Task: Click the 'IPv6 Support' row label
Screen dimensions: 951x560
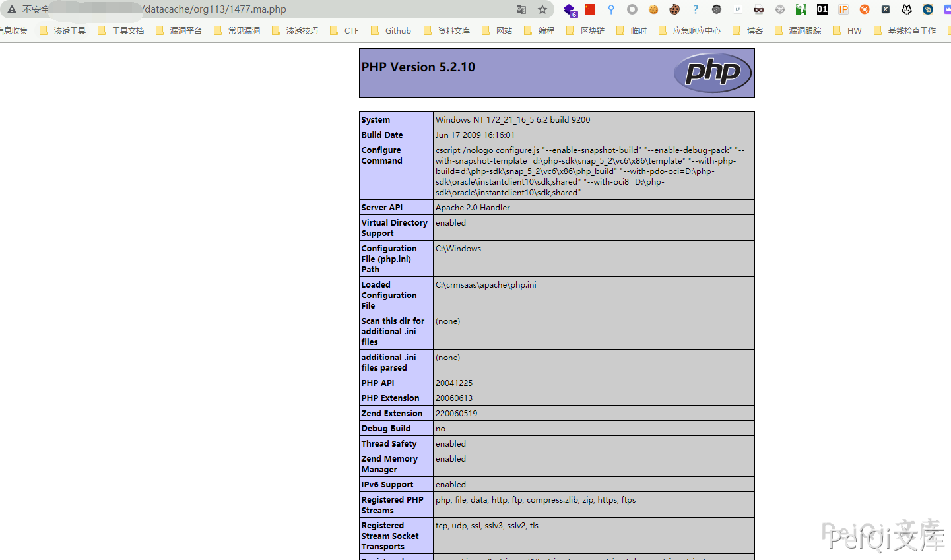Action: (387, 484)
